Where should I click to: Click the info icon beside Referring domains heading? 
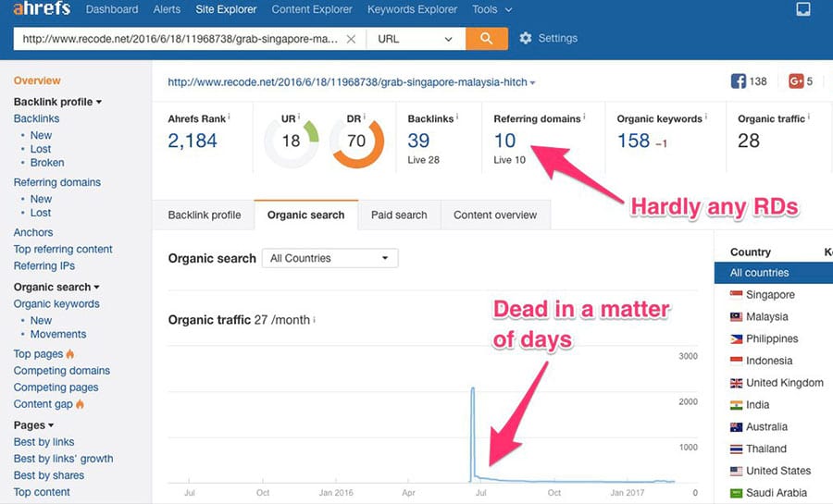tap(584, 117)
